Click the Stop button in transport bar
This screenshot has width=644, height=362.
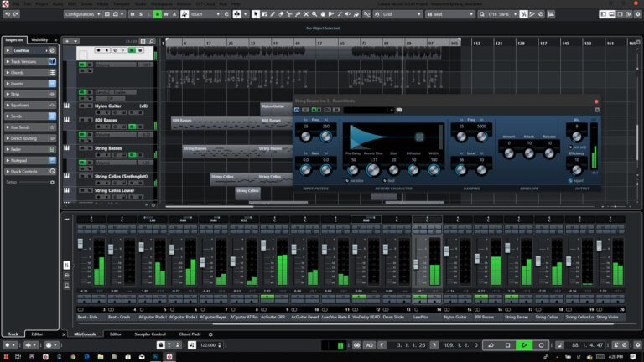tap(507, 345)
